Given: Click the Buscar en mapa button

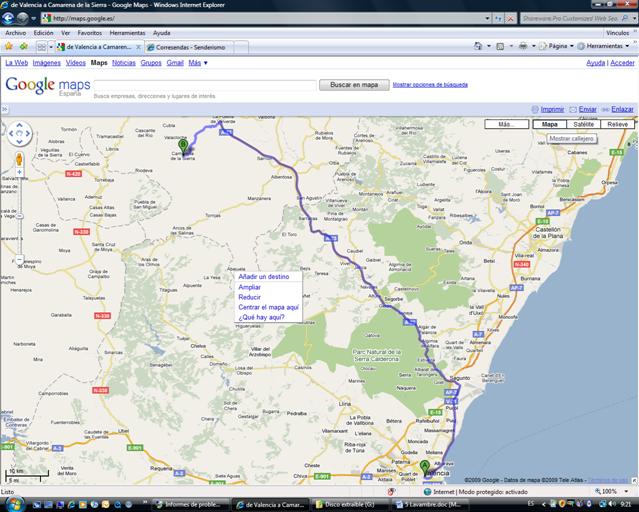Looking at the screenshot, I should [x=354, y=85].
